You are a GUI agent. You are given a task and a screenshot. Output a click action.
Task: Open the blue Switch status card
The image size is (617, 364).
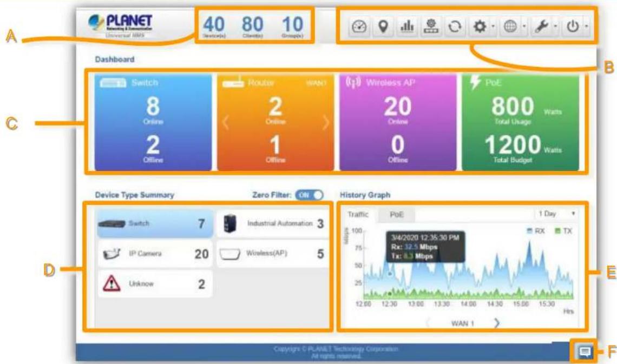pyautogui.click(x=153, y=122)
